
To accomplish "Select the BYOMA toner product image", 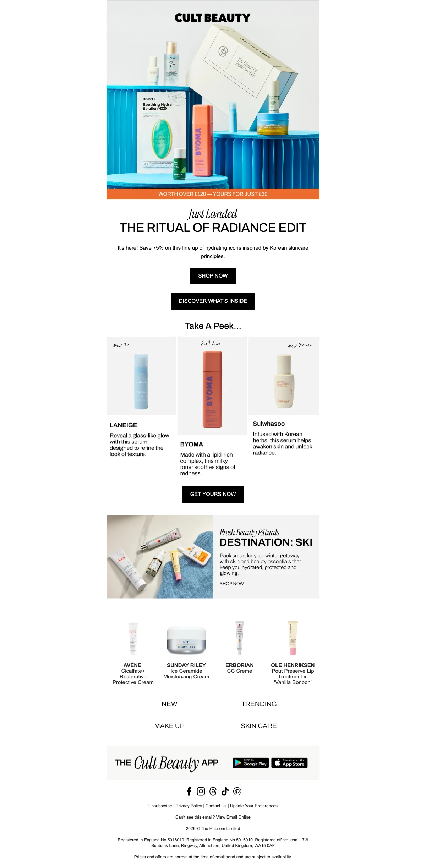I will (x=212, y=386).
